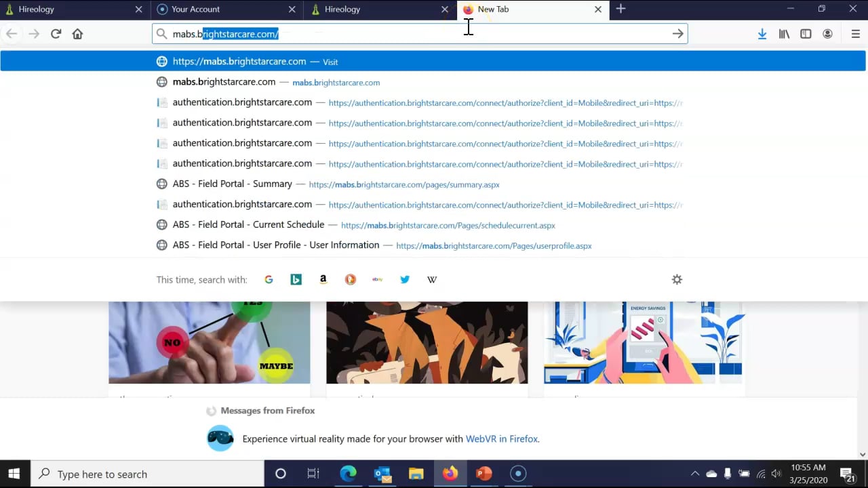Switch to the first Hireology tab

coord(75,9)
